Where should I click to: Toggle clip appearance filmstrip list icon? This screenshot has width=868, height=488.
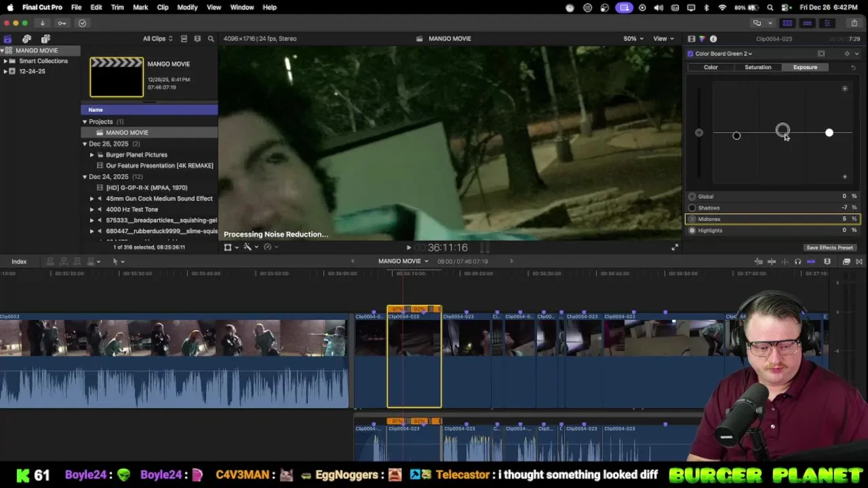point(184,39)
